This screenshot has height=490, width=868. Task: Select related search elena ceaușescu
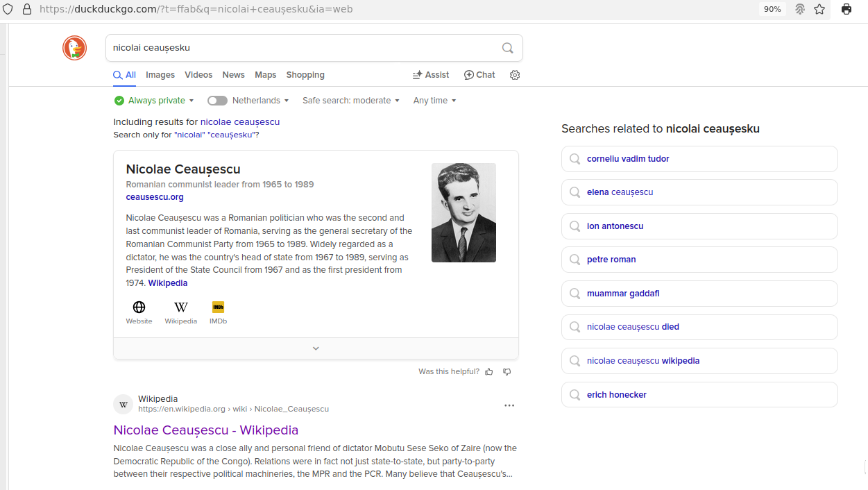coord(699,192)
